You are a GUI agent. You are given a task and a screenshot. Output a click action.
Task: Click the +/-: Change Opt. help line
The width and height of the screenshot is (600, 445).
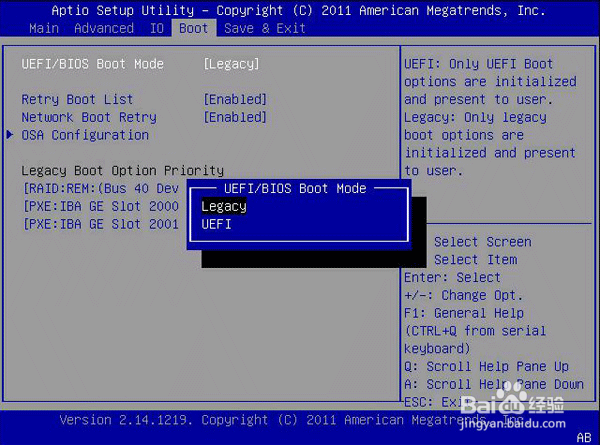pyautogui.click(x=463, y=295)
